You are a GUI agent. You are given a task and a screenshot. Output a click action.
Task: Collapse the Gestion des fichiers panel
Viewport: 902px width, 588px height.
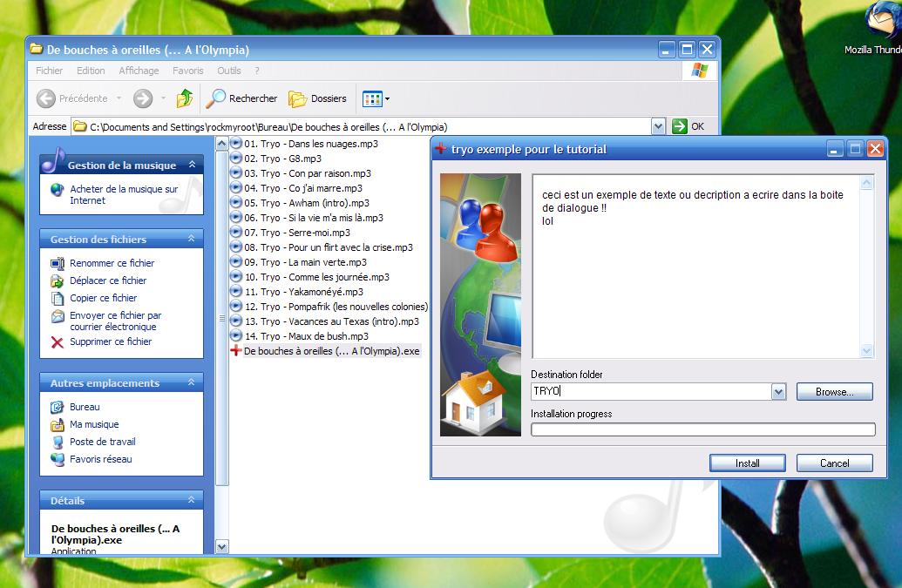point(191,239)
